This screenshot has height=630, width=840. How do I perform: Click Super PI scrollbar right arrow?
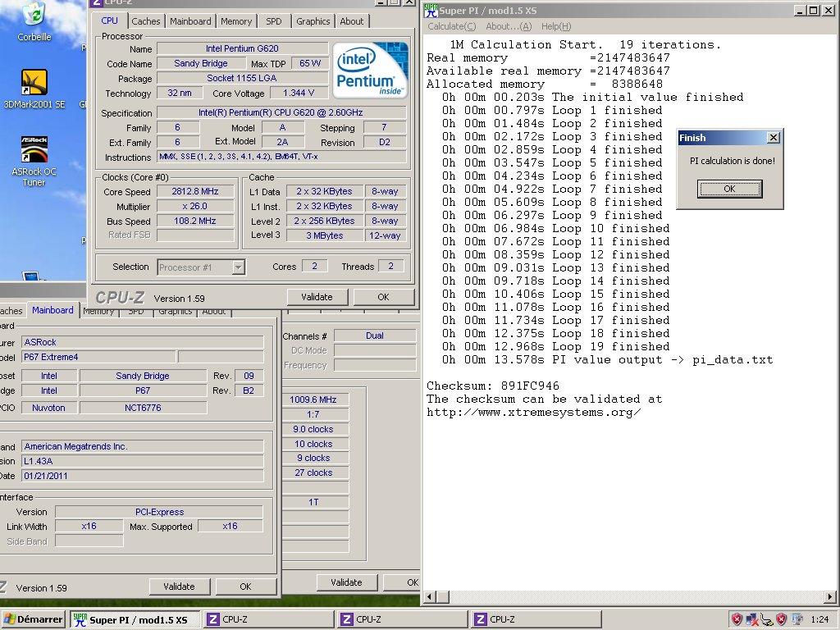(830, 596)
